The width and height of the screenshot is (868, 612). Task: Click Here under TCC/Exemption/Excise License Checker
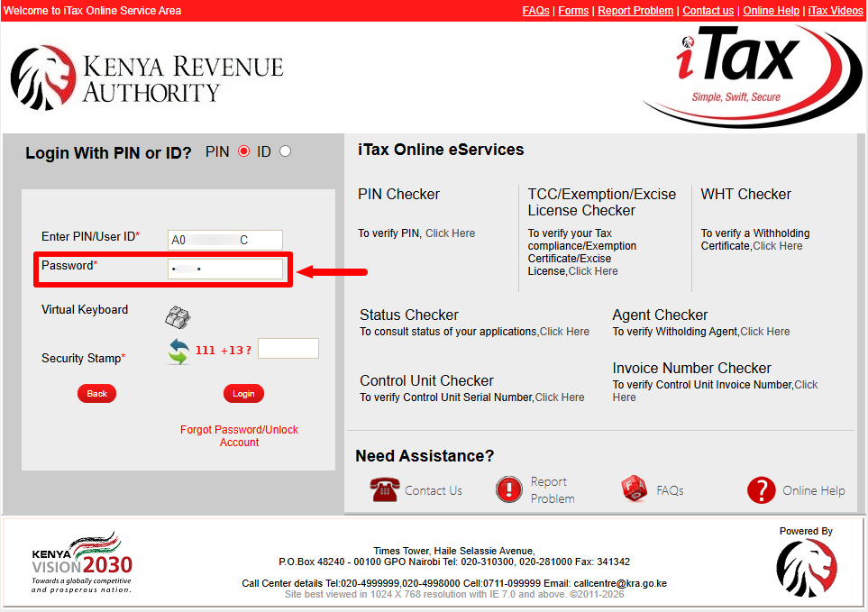[x=593, y=271]
